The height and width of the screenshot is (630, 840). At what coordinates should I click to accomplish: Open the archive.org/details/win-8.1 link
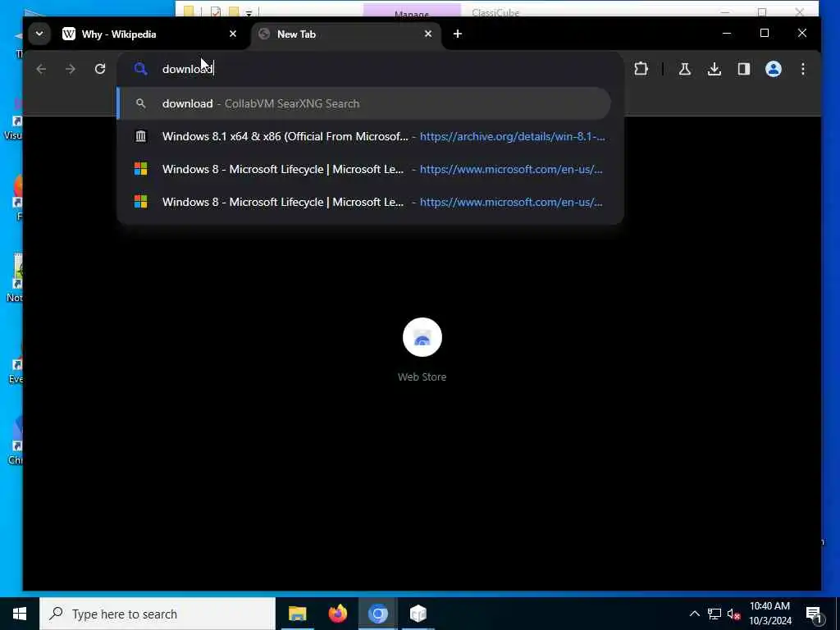[512, 137]
